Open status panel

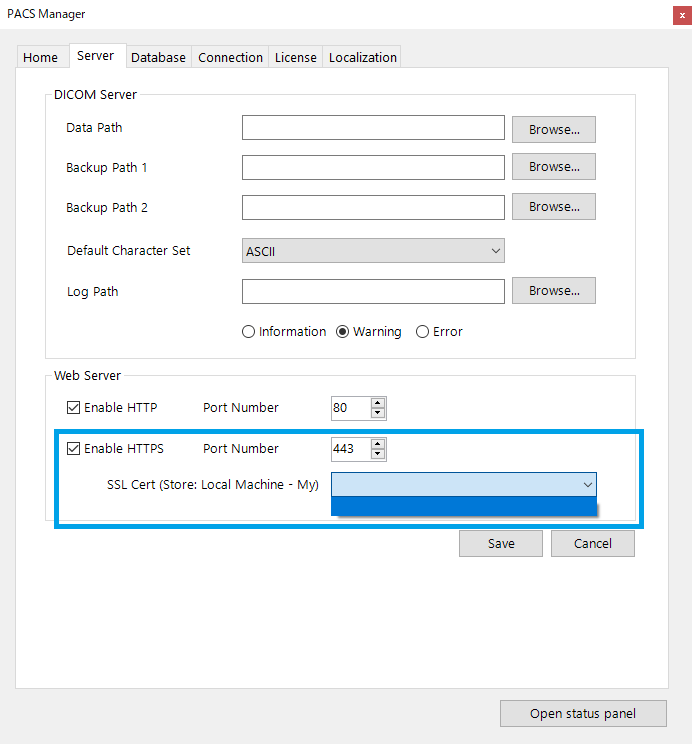(583, 714)
